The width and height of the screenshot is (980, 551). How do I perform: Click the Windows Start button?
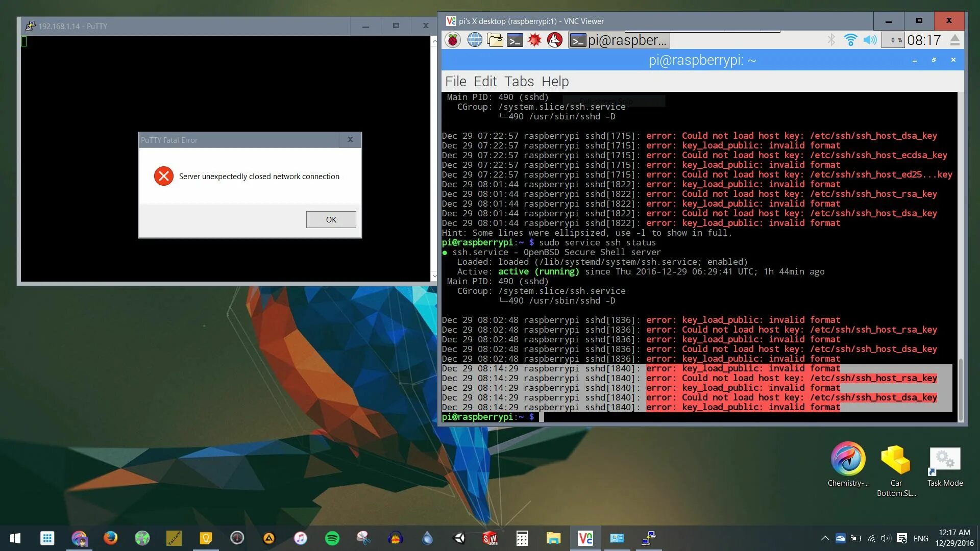tap(15, 538)
